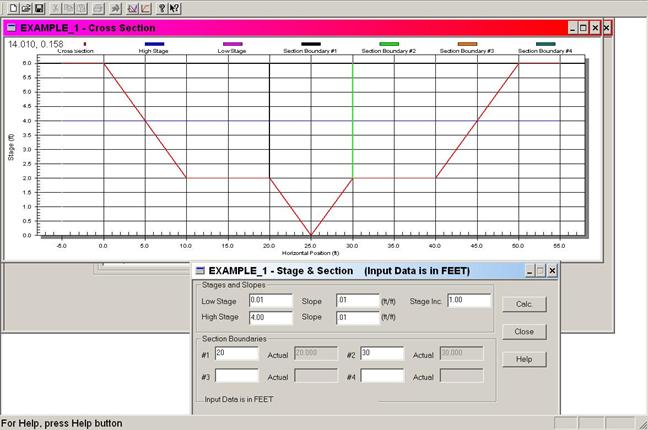Click the Cross Section window title icon
This screenshot has height=430, width=648.
[x=13, y=28]
